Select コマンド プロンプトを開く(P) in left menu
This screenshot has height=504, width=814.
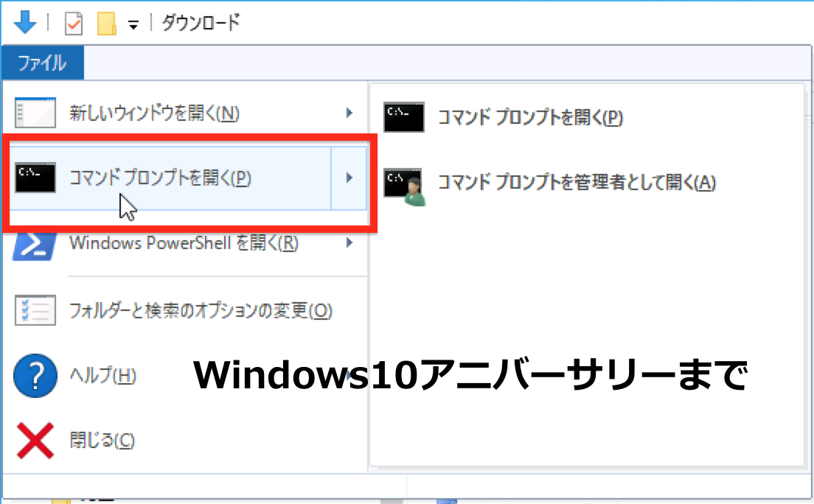pos(161,178)
